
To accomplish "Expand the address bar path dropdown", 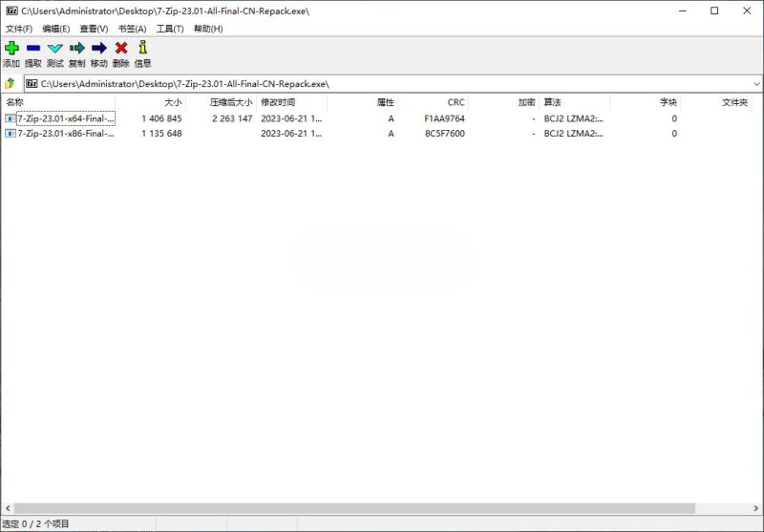I will tap(756, 84).
